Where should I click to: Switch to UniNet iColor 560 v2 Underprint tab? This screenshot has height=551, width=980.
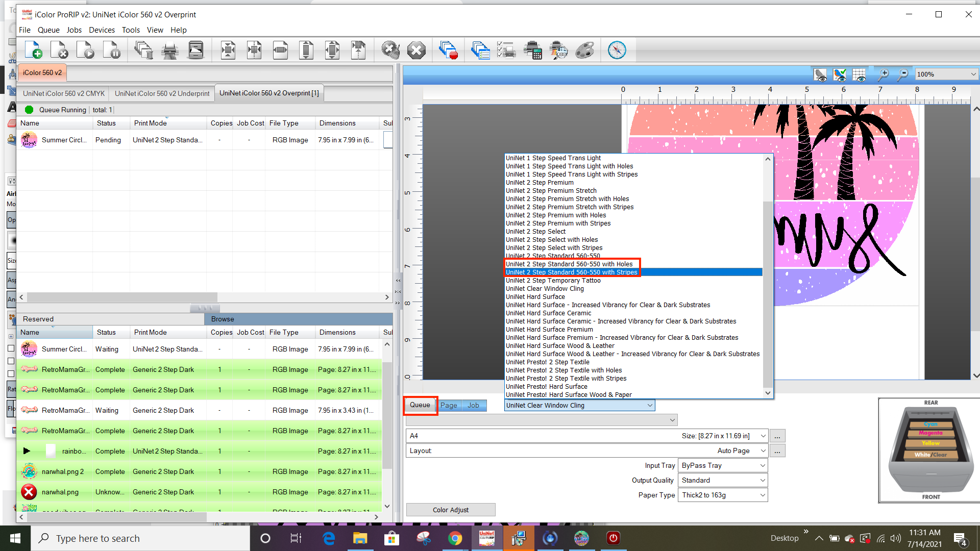pyautogui.click(x=162, y=93)
